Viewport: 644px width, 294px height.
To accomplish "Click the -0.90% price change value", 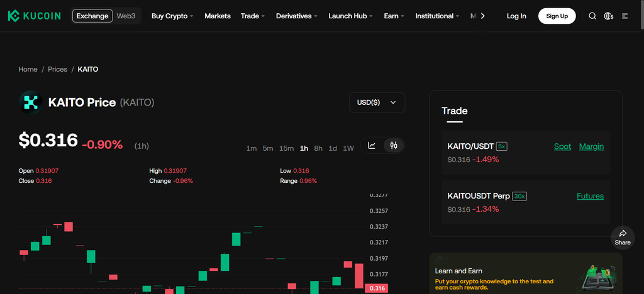I will coord(103,144).
